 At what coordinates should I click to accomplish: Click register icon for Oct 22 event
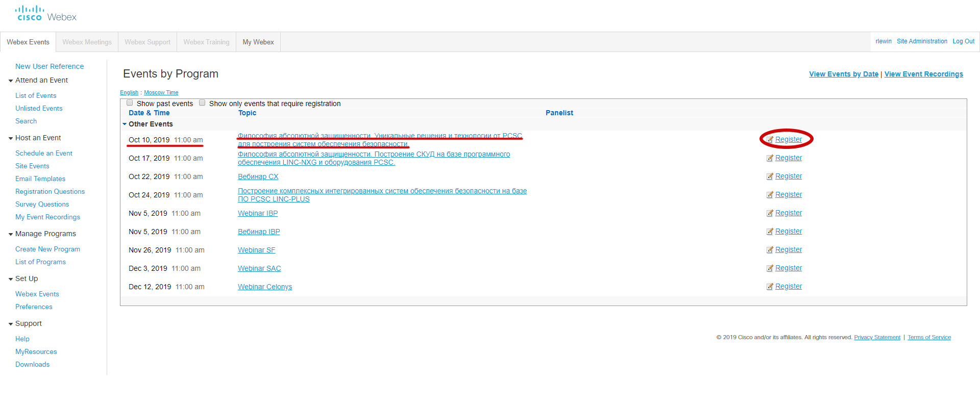point(770,176)
